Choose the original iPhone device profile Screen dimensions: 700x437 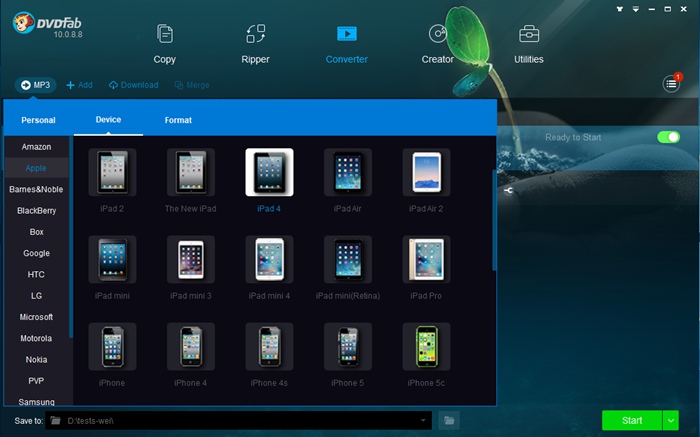[x=112, y=346]
